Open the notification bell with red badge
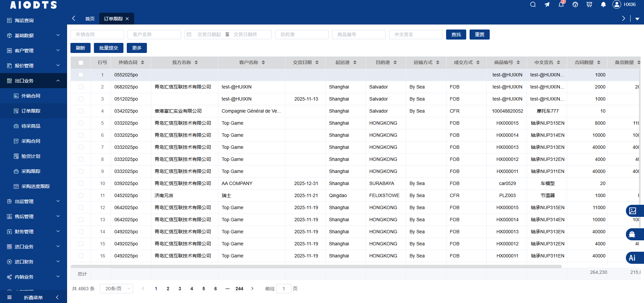 [561, 4]
